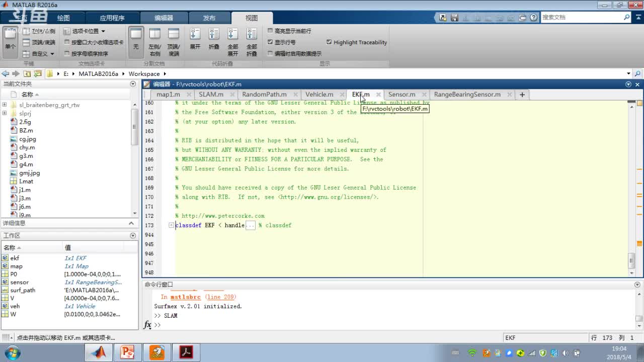Enable 编辑时启用数据提示 checkbox

(x=270, y=53)
